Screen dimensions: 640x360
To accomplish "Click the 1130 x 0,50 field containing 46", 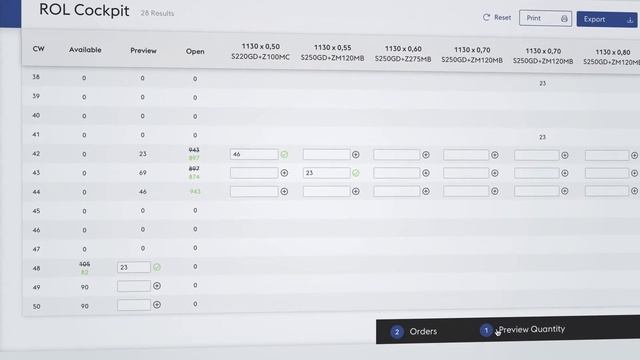I will [x=254, y=154].
